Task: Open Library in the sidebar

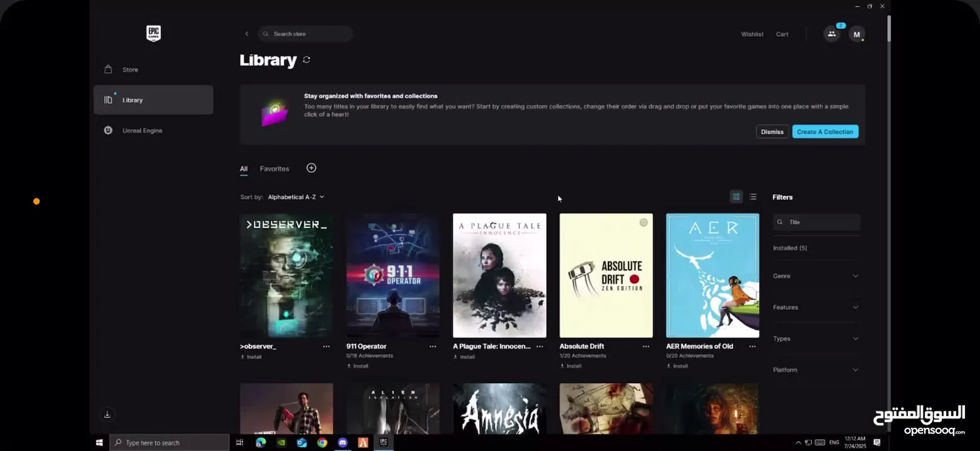Action: pos(154,100)
